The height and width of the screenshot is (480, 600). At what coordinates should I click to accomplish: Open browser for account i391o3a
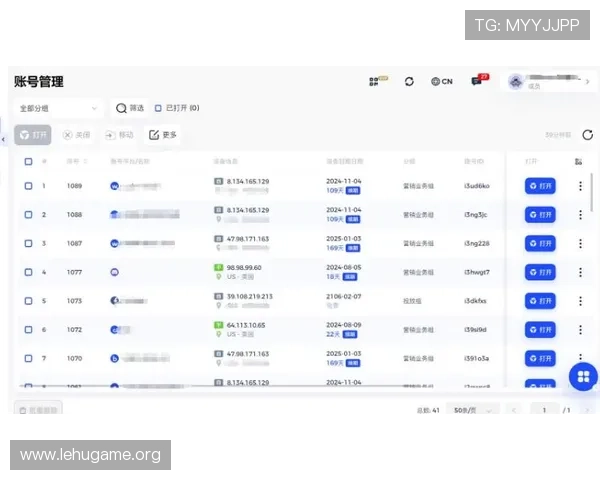(x=540, y=358)
